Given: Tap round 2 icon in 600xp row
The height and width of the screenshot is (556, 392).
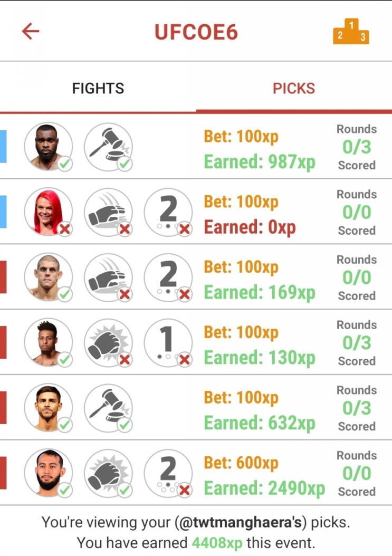Looking at the screenshot, I should [168, 473].
